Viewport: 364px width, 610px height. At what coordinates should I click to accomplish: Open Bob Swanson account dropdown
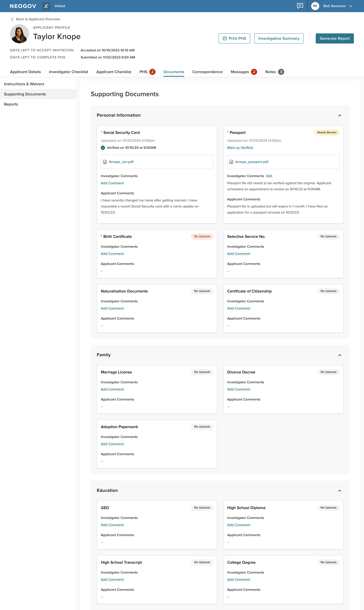click(338, 6)
